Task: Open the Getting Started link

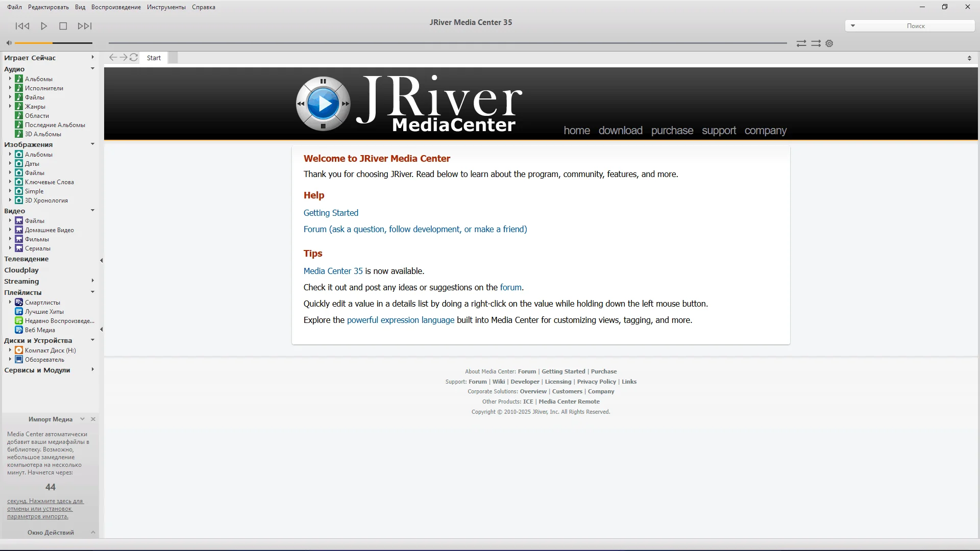Action: [x=331, y=213]
